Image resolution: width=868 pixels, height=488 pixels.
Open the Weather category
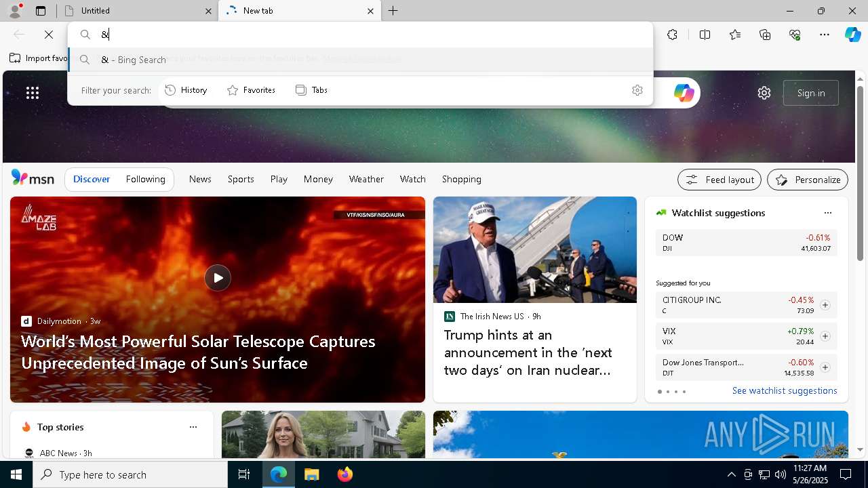pos(366,179)
